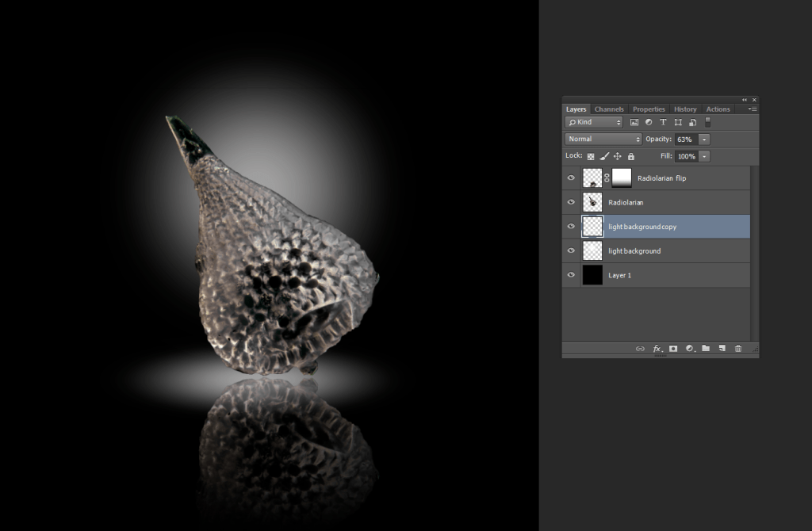
Task: Toggle visibility of Layer 1
Action: [571, 275]
